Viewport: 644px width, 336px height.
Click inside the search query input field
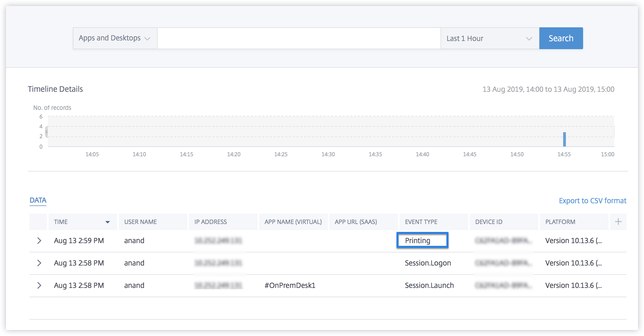click(299, 38)
